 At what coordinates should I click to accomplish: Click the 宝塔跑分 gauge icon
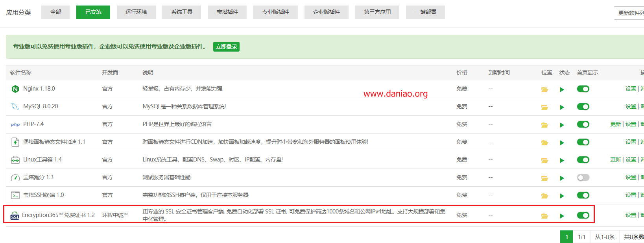[x=15, y=178]
